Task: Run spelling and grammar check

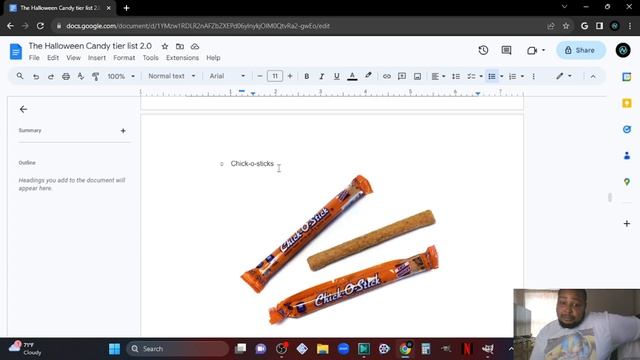Action: click(x=81, y=76)
